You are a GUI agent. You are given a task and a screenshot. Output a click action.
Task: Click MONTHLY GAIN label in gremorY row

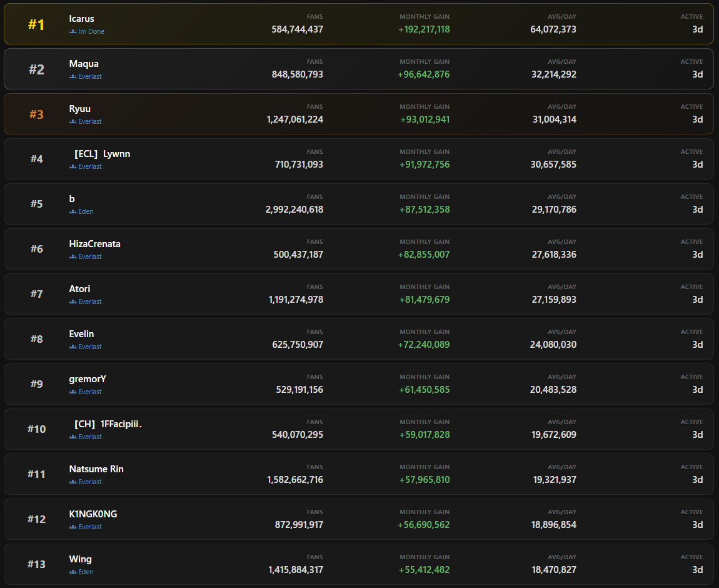click(x=425, y=377)
